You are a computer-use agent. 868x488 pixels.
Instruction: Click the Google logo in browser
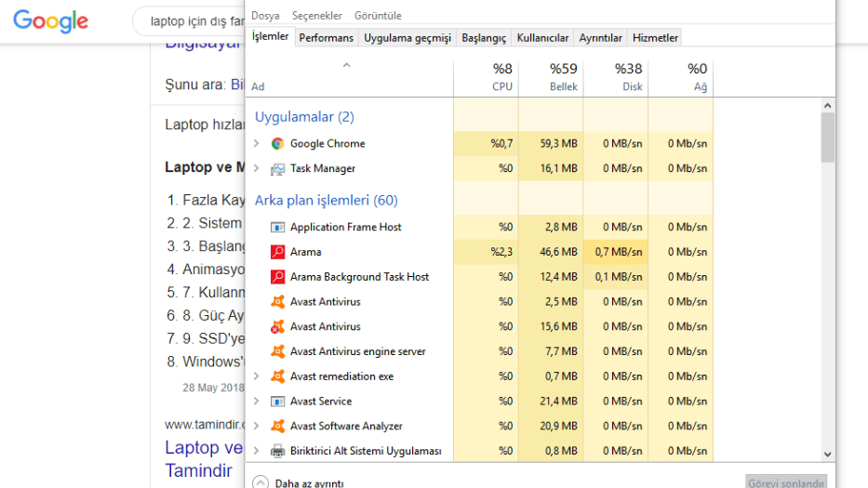click(50, 21)
